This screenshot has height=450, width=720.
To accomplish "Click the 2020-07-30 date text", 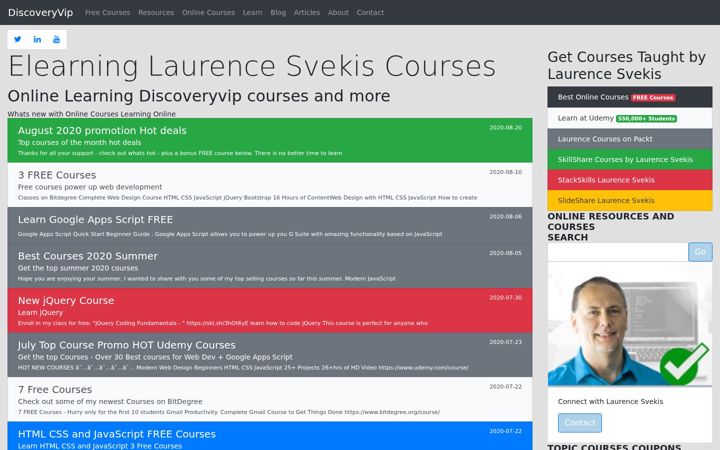I will 506,298.
